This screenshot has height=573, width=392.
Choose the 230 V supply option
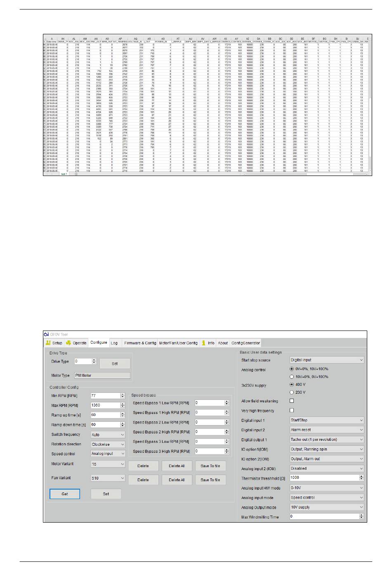292,392
